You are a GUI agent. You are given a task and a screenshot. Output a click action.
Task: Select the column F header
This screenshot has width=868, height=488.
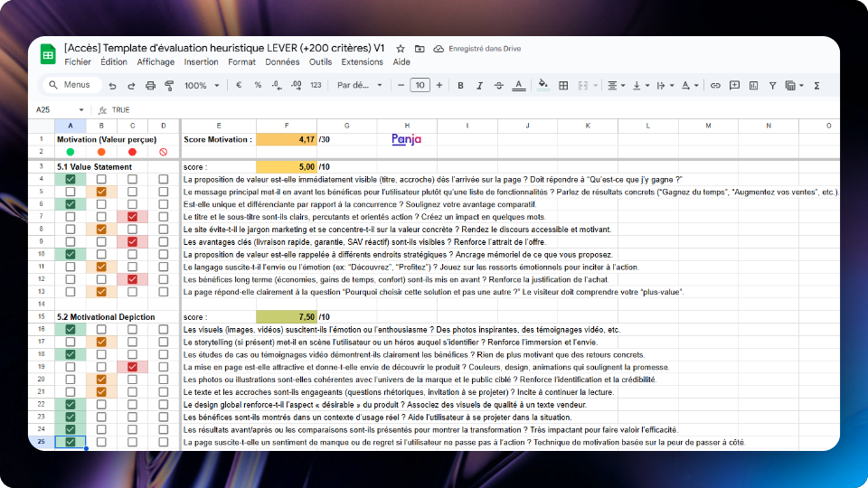point(287,127)
